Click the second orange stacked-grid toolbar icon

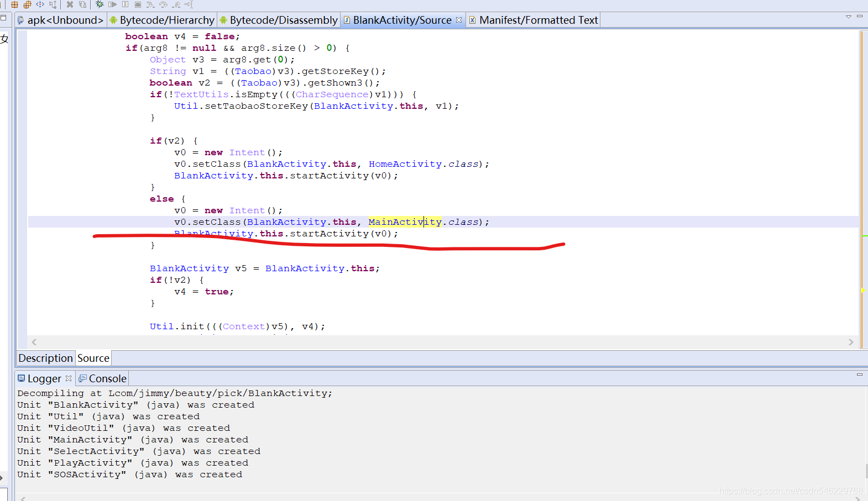(27, 4)
